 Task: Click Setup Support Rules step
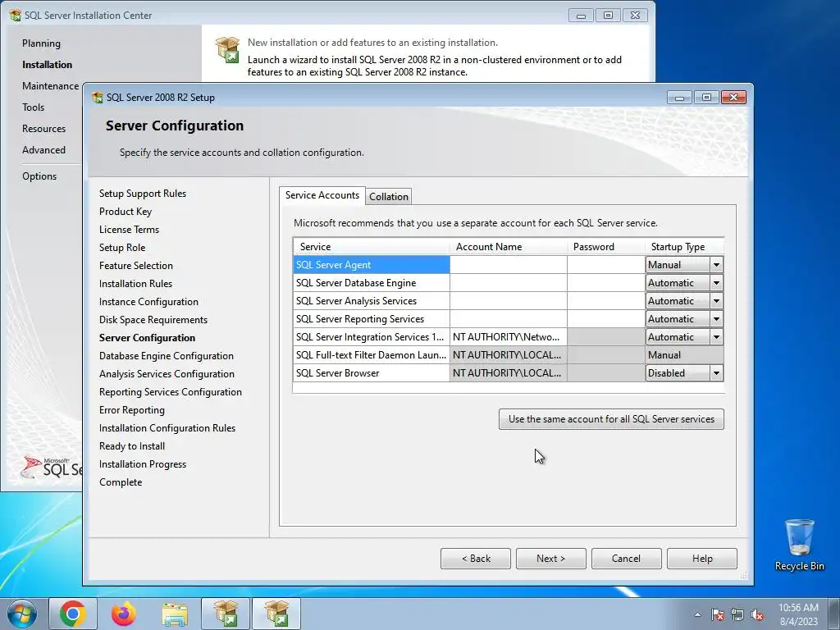coord(143,194)
